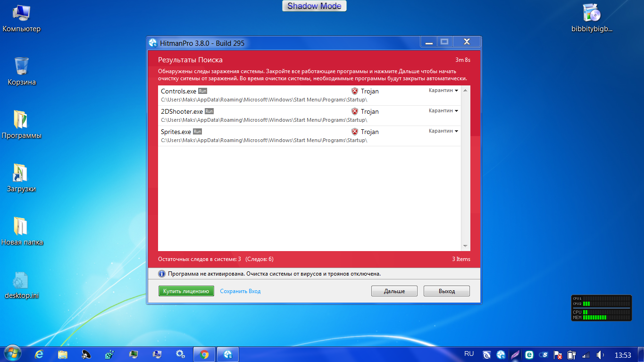
Task: Click the Сохранить Вход link
Action: [x=240, y=291]
